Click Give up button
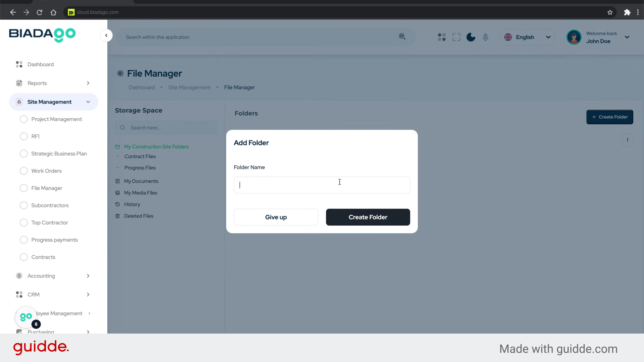The image size is (644, 362). click(x=276, y=217)
